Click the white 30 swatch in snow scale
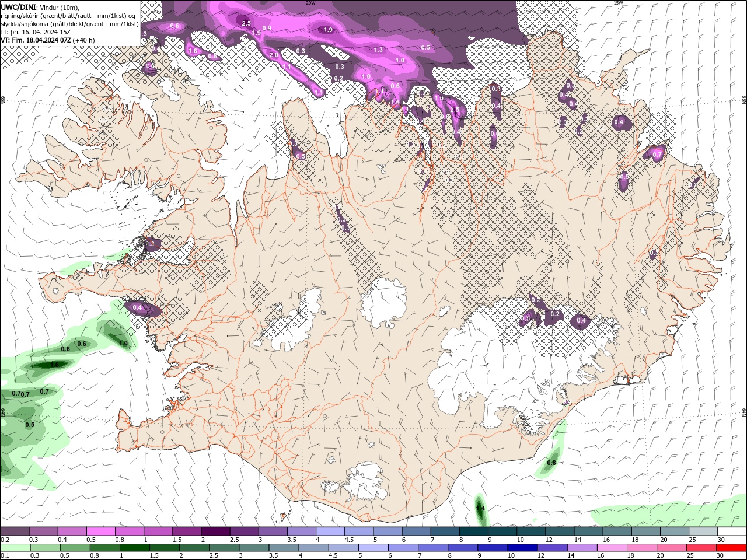The height and width of the screenshot is (560, 747). 732,531
